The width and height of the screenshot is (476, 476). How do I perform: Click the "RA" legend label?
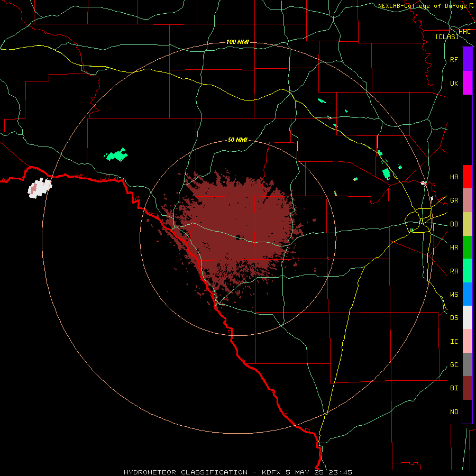pyautogui.click(x=454, y=271)
